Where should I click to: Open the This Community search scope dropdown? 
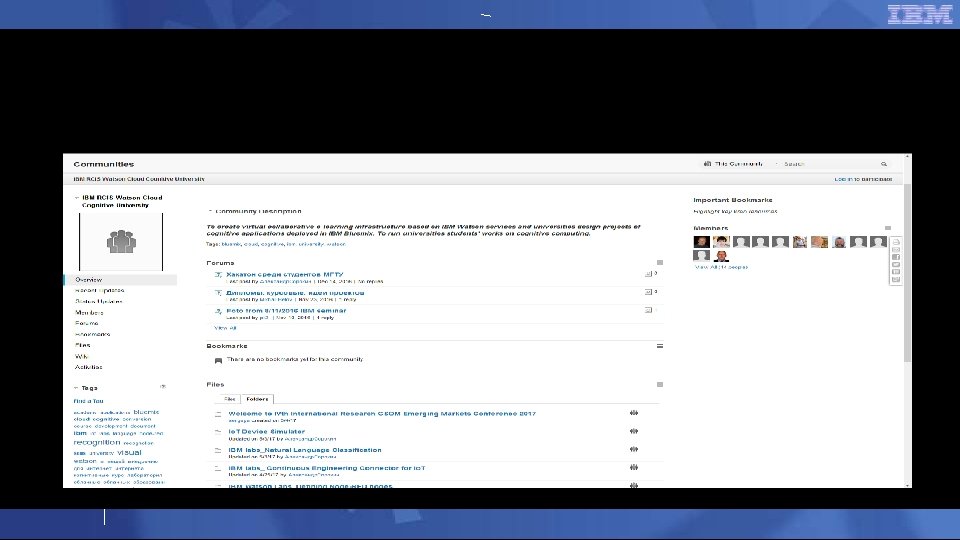click(741, 164)
